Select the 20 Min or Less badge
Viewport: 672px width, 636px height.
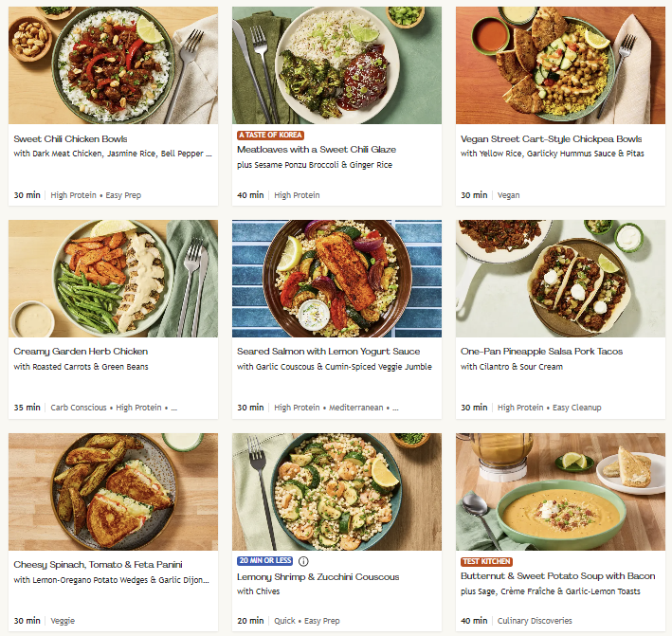tap(264, 561)
